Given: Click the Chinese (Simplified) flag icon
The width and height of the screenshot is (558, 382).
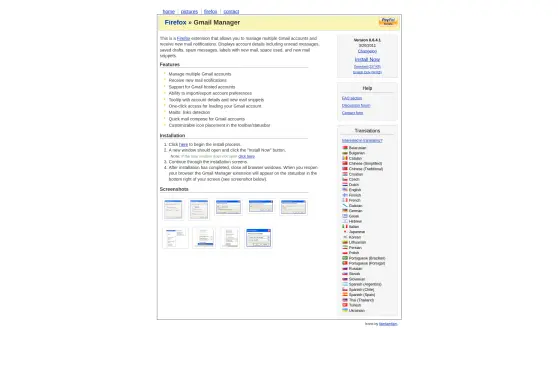Looking at the screenshot, I should [345, 163].
